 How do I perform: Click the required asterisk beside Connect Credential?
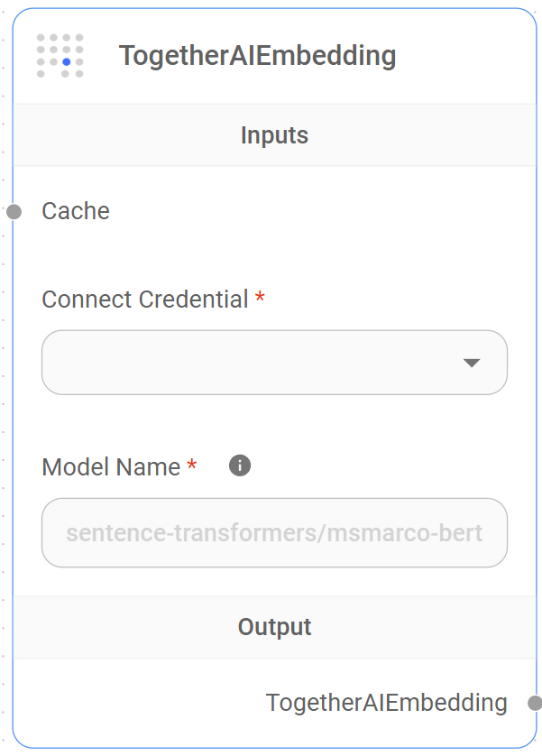(x=259, y=299)
